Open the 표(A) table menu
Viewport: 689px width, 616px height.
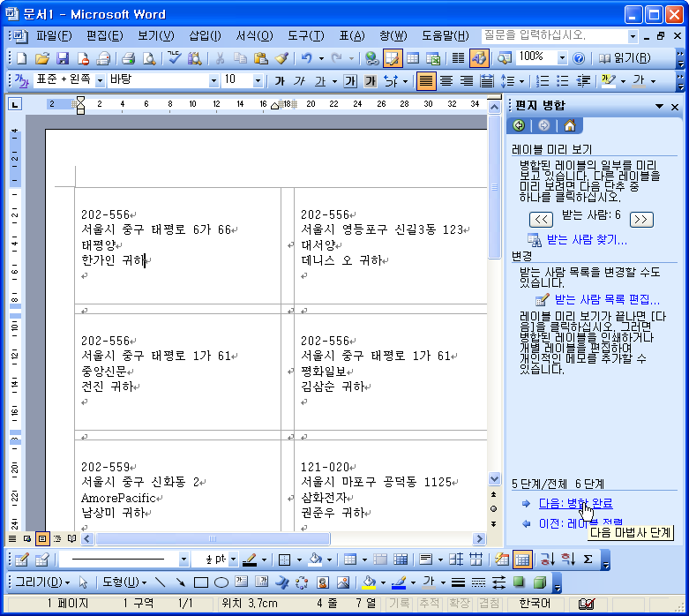(352, 35)
